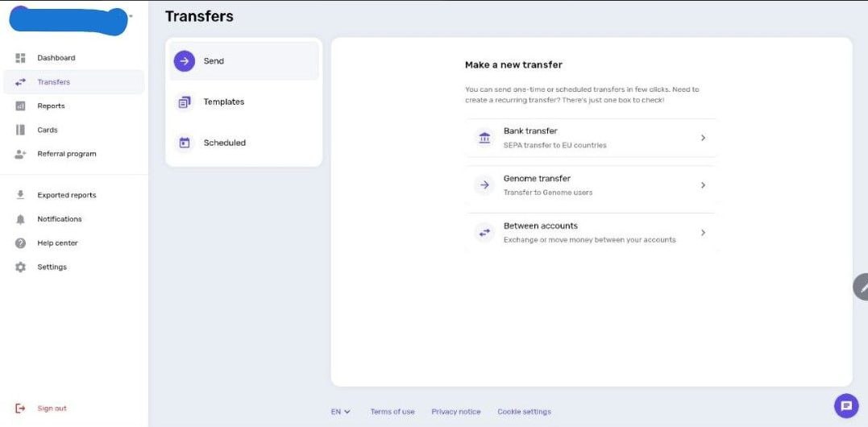Viewport: 868px width, 427px height.
Task: Click the Templates document icon
Action: [x=185, y=102]
